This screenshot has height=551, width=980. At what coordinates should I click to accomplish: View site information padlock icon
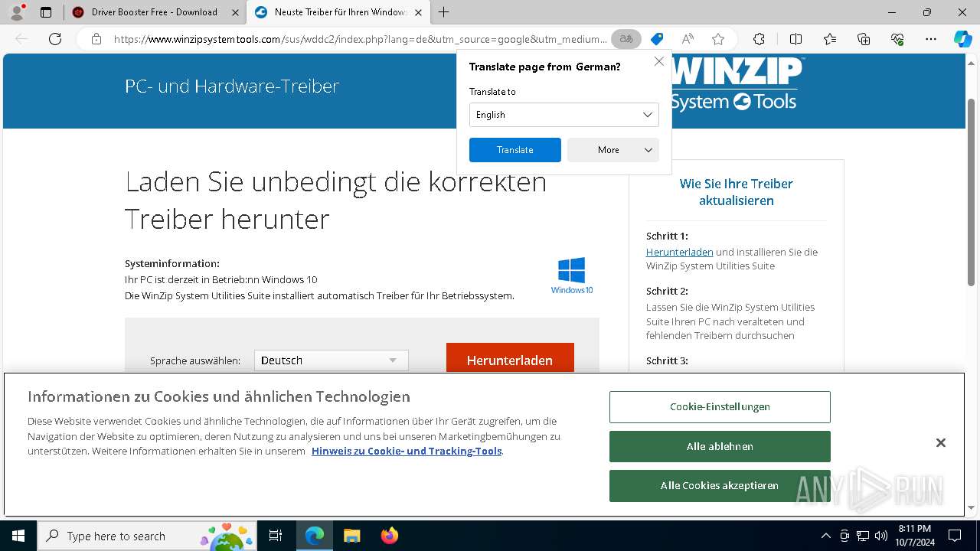[x=96, y=39]
